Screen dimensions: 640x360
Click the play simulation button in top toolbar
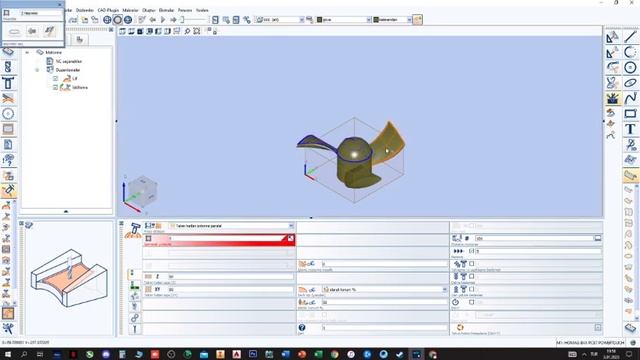click(x=162, y=20)
